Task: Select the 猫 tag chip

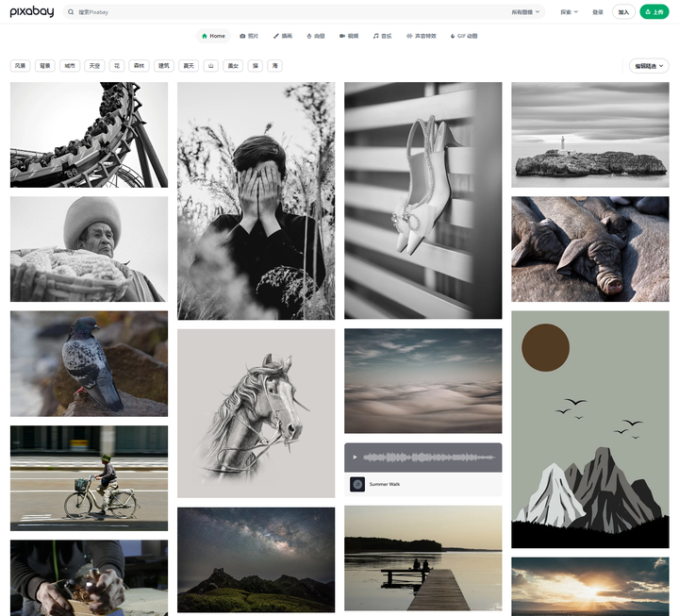Action: 256,66
